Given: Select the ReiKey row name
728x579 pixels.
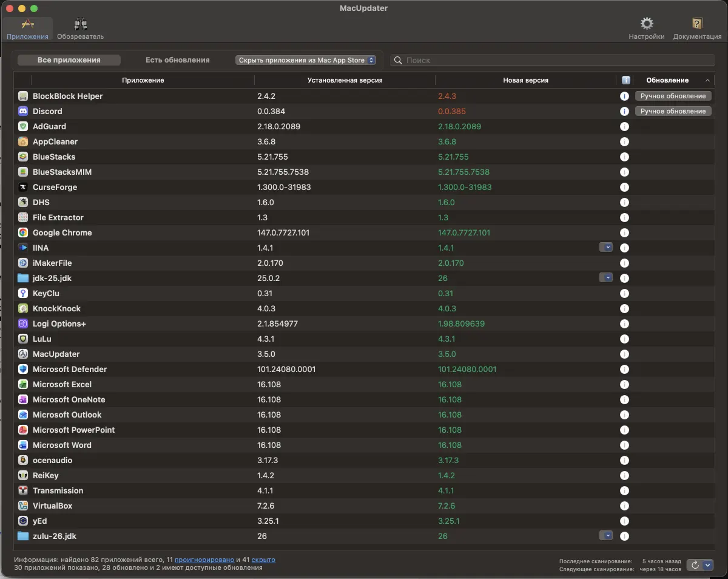Looking at the screenshot, I should (45, 475).
